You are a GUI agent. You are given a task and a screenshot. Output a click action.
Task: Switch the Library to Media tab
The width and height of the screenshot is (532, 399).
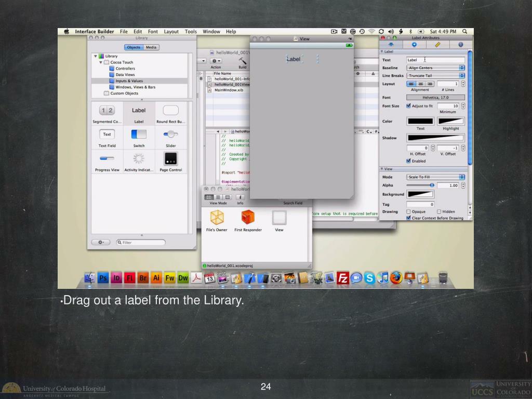click(x=151, y=47)
